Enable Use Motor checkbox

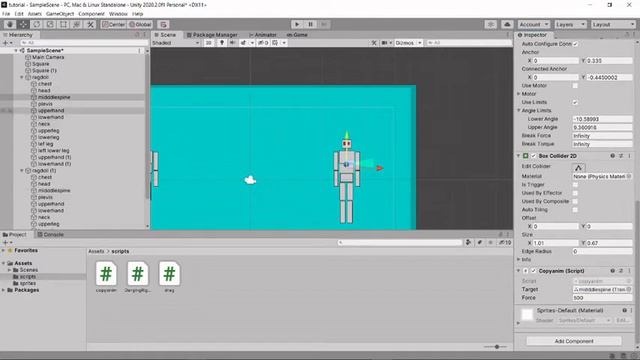tap(575, 86)
